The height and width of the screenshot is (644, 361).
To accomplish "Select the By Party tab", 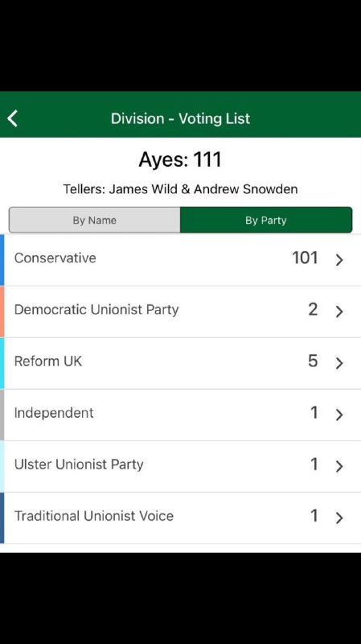I will (266, 220).
